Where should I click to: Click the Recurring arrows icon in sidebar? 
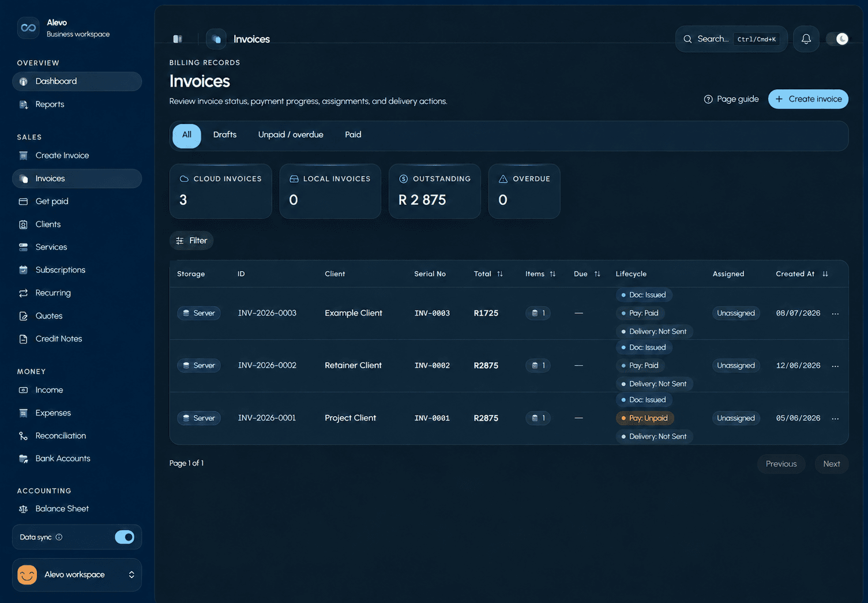[x=24, y=293]
